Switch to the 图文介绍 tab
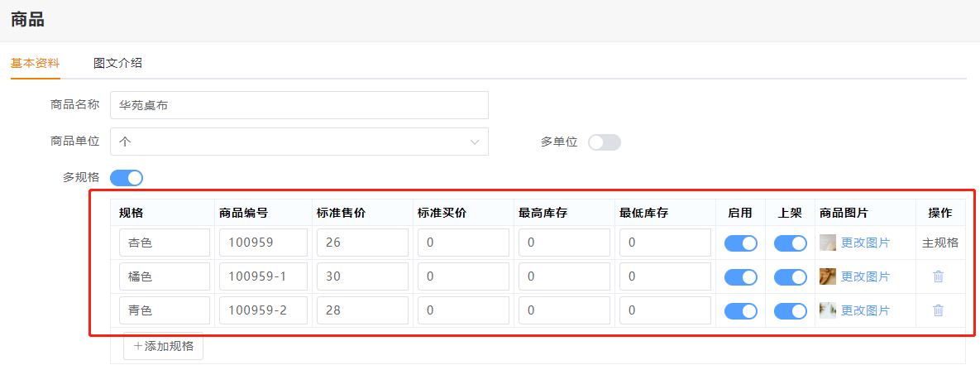The width and height of the screenshot is (980, 370). click(x=118, y=63)
